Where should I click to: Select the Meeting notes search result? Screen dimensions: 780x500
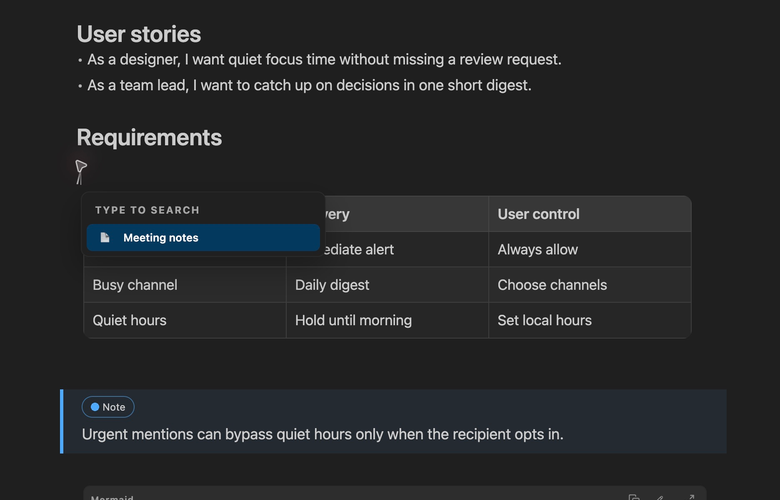tap(203, 238)
